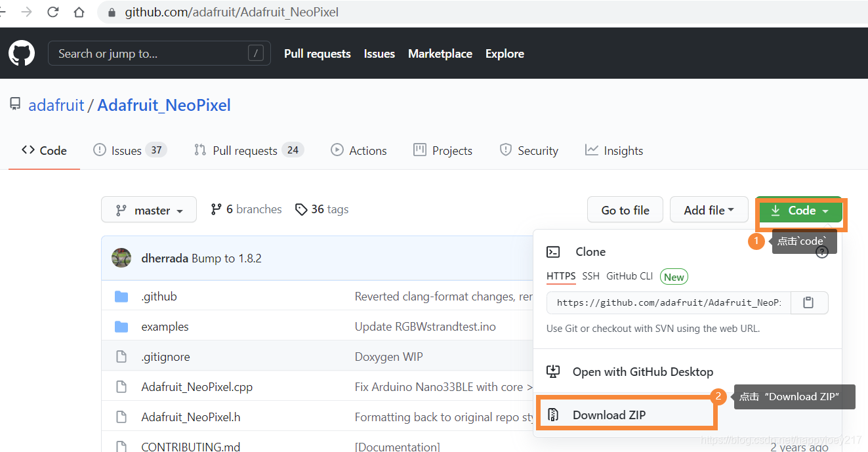Click the Go to file button
868x452 pixels.
625,210
